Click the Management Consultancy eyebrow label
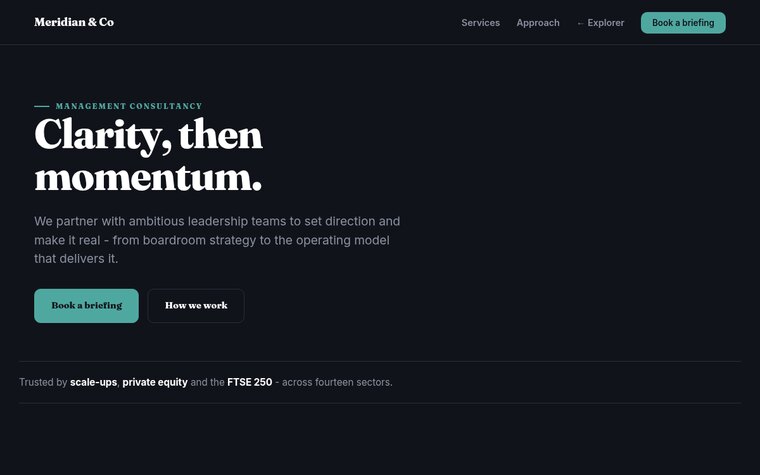Viewport: 760px width, 475px height. coord(128,106)
